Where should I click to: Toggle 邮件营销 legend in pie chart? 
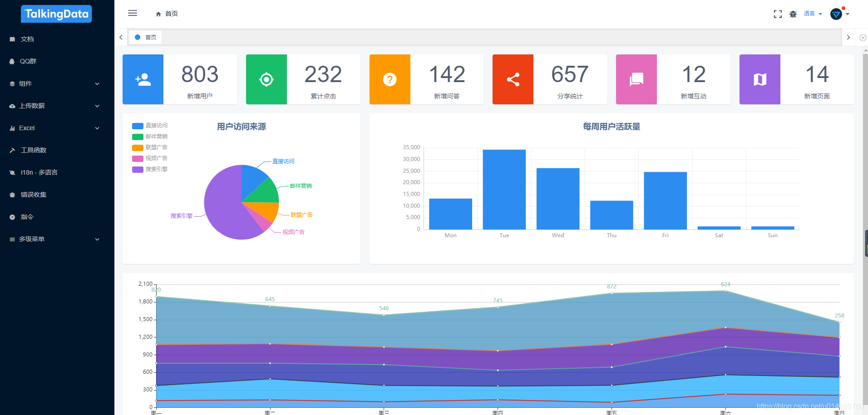(x=150, y=137)
